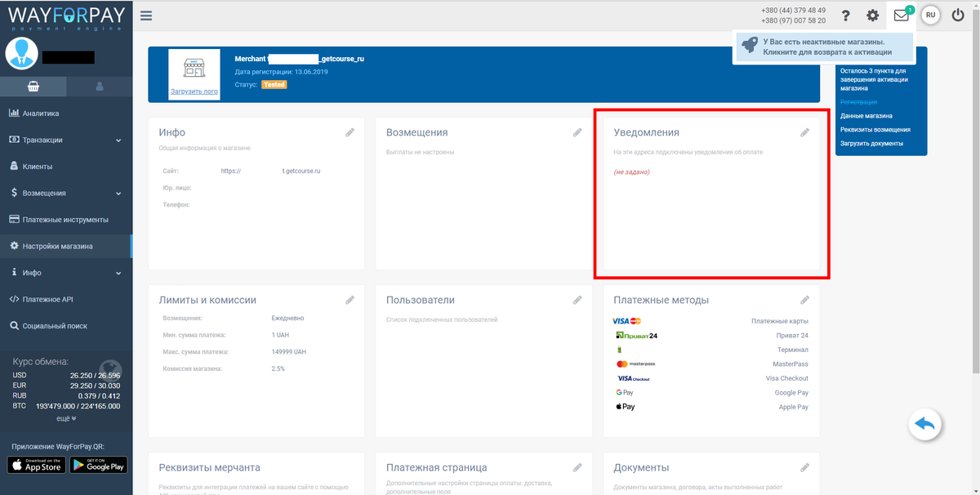Open the help question mark icon
Screen dimensions: 980x495
[x=846, y=16]
